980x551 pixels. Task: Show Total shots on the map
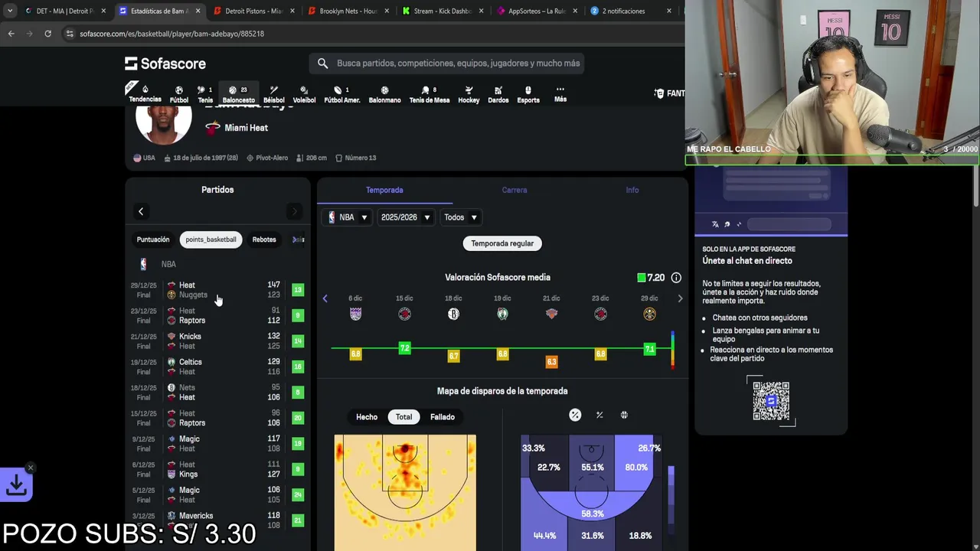point(403,417)
